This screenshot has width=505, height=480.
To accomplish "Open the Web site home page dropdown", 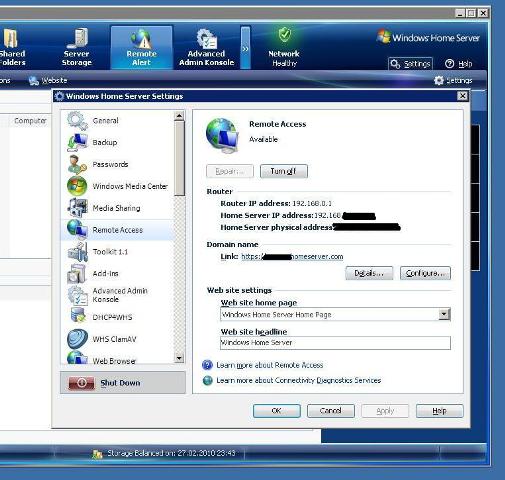I will tap(444, 314).
